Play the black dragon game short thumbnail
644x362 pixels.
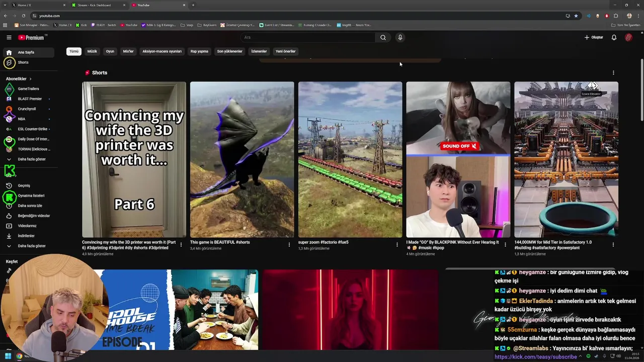click(x=242, y=159)
